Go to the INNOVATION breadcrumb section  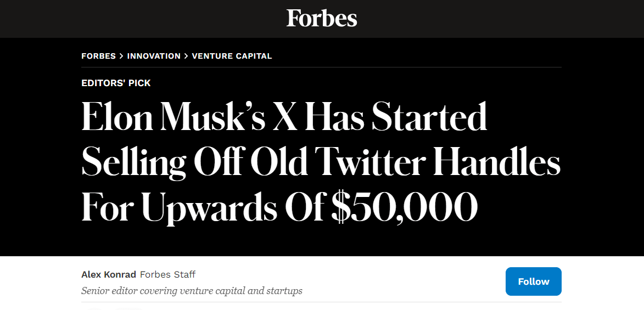coord(154,56)
